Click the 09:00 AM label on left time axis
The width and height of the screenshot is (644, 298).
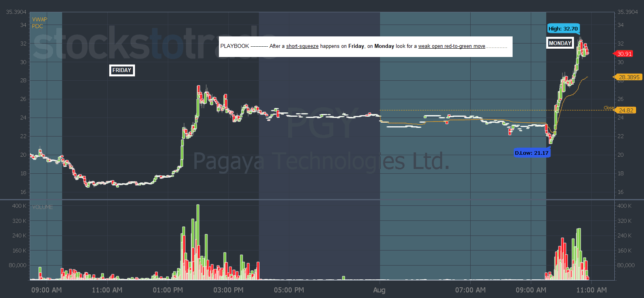47,290
